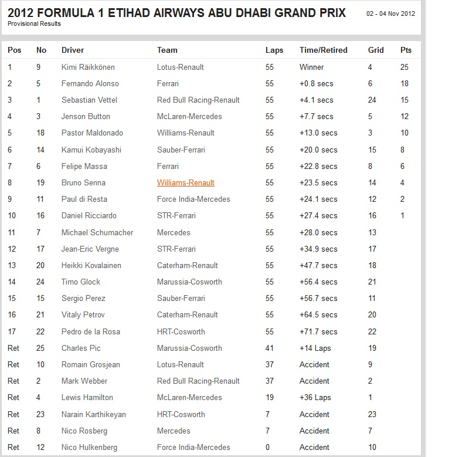Select Lewis Hamilton's name
Image resolution: width=476 pixels, height=457 pixels.
(87, 398)
